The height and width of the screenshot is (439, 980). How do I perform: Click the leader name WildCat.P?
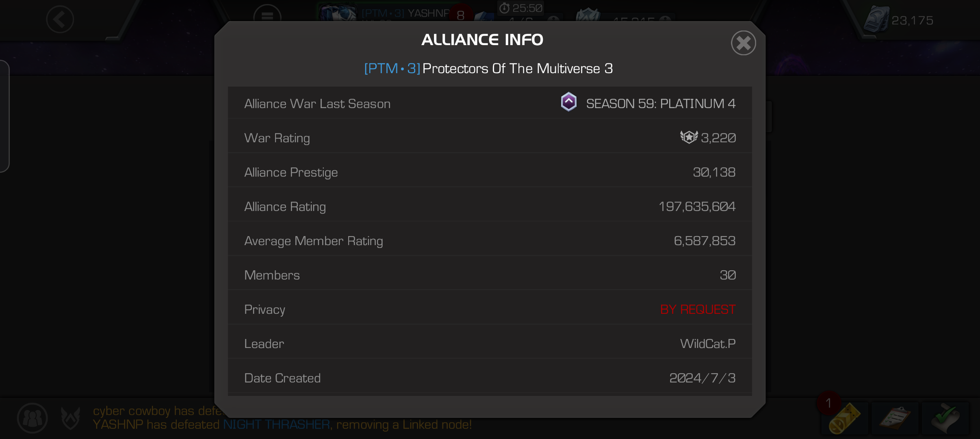tap(708, 344)
